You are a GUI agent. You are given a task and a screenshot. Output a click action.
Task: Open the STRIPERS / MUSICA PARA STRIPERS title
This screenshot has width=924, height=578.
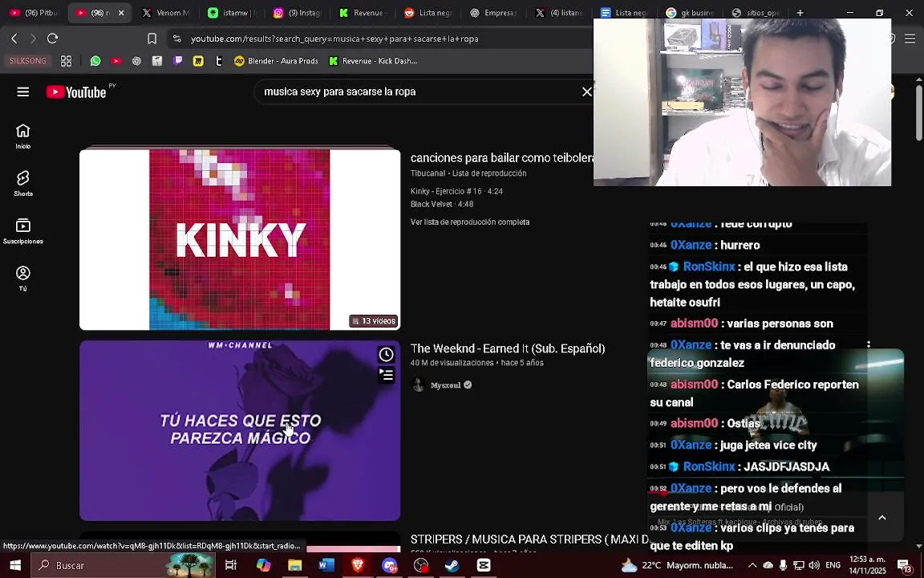click(x=528, y=539)
